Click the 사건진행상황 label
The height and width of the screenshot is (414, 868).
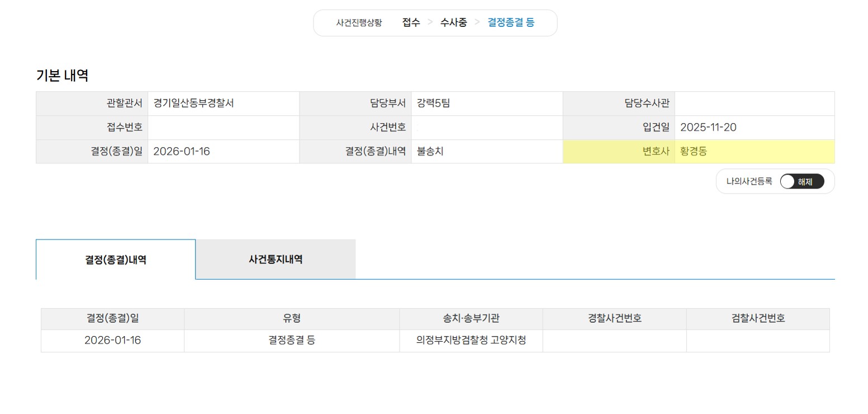click(359, 23)
